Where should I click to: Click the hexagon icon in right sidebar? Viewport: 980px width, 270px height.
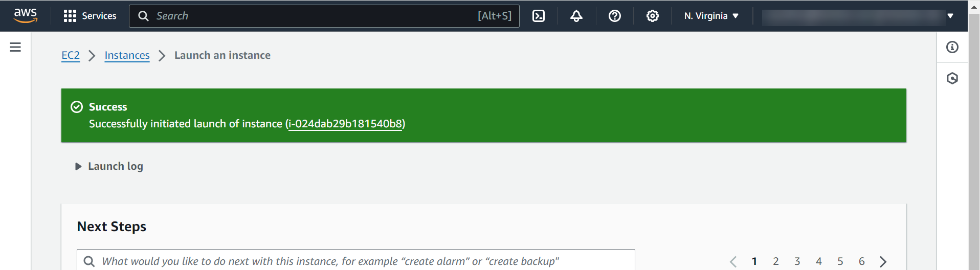pyautogui.click(x=952, y=78)
